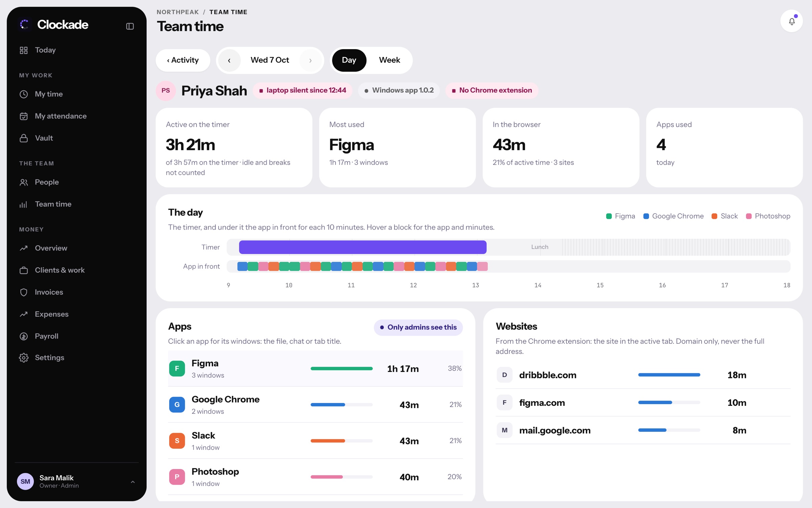The image size is (812, 508).
Task: Click the Wed 7 Oct date label
Action: click(x=270, y=60)
